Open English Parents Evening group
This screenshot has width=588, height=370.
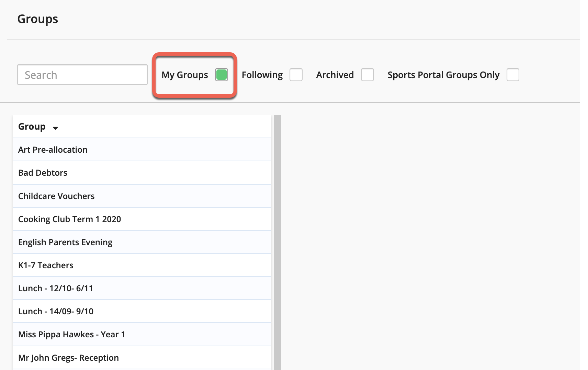coord(142,242)
